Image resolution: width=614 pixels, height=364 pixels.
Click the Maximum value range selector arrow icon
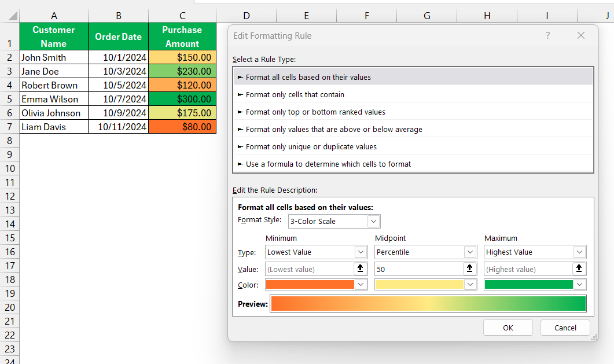(x=579, y=269)
